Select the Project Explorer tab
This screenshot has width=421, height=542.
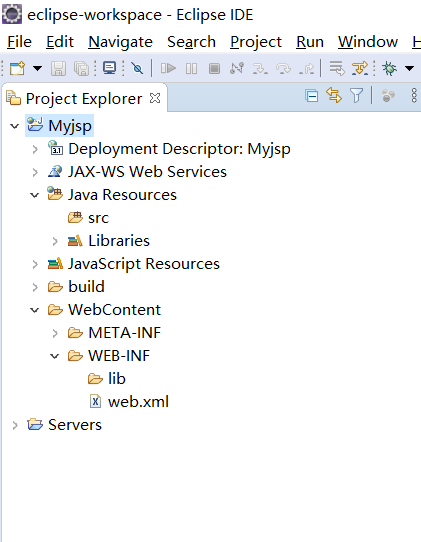[x=84, y=99]
